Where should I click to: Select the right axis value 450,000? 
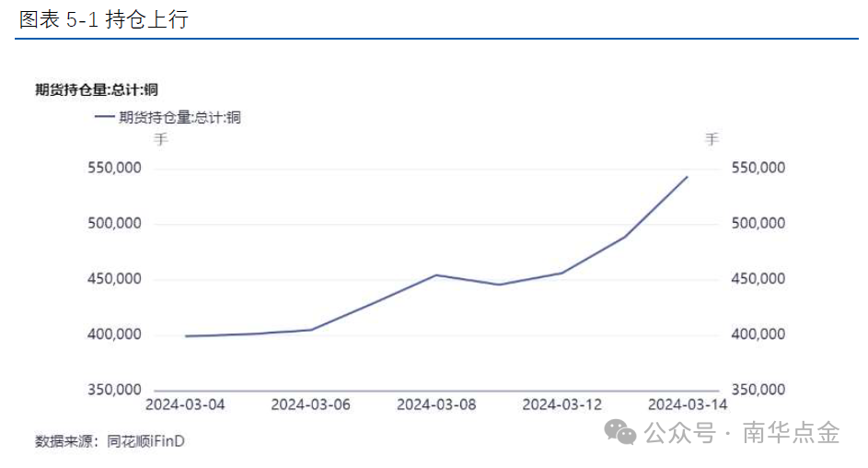(x=758, y=278)
